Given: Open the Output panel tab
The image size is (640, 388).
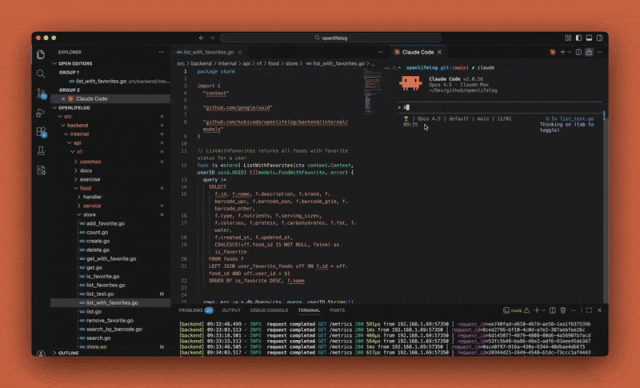Looking at the screenshot, I should coord(231,310).
